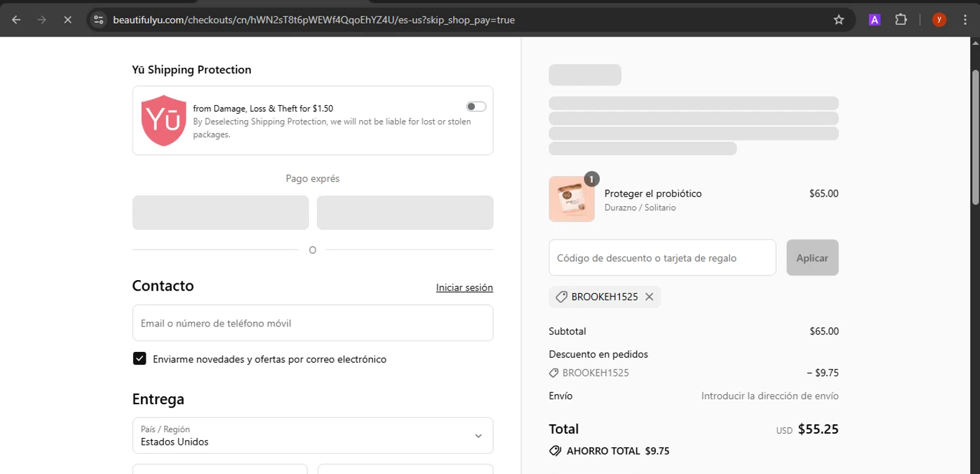The width and height of the screenshot is (980, 474).
Task: Bookmark this page with the star icon
Action: [x=839, y=20]
